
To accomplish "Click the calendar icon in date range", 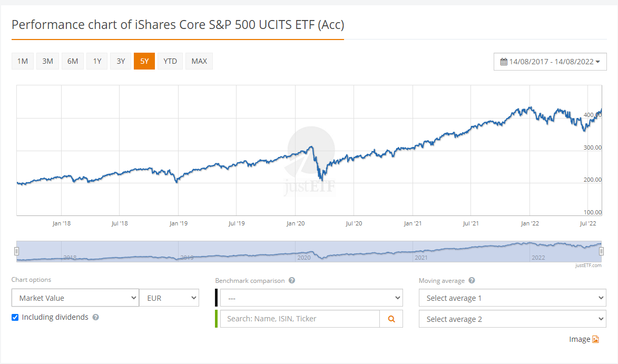I will pos(504,62).
